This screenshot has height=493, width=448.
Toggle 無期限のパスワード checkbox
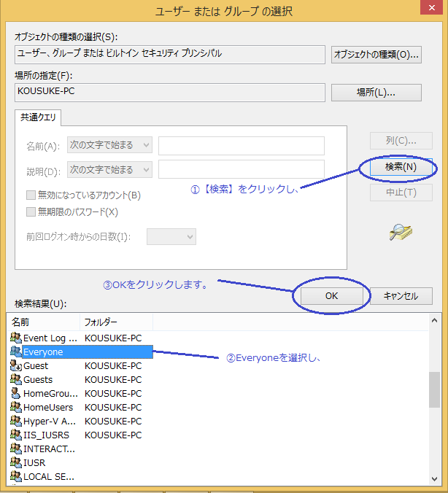pos(31,212)
